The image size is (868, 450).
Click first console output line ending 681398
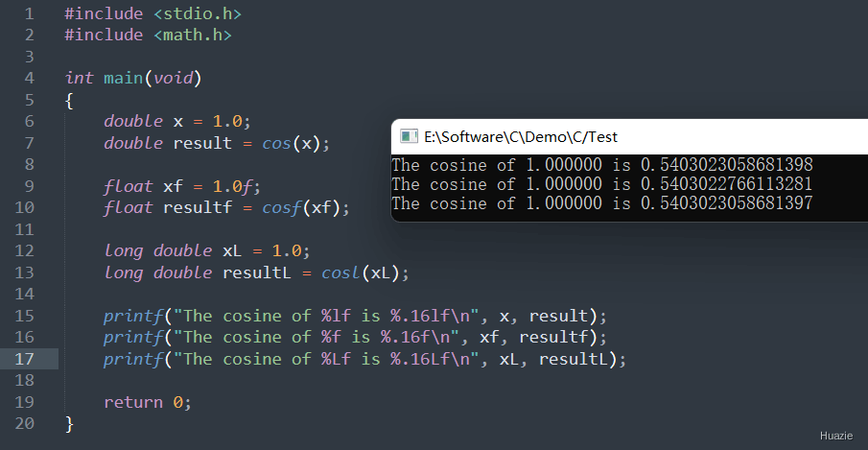601,165
